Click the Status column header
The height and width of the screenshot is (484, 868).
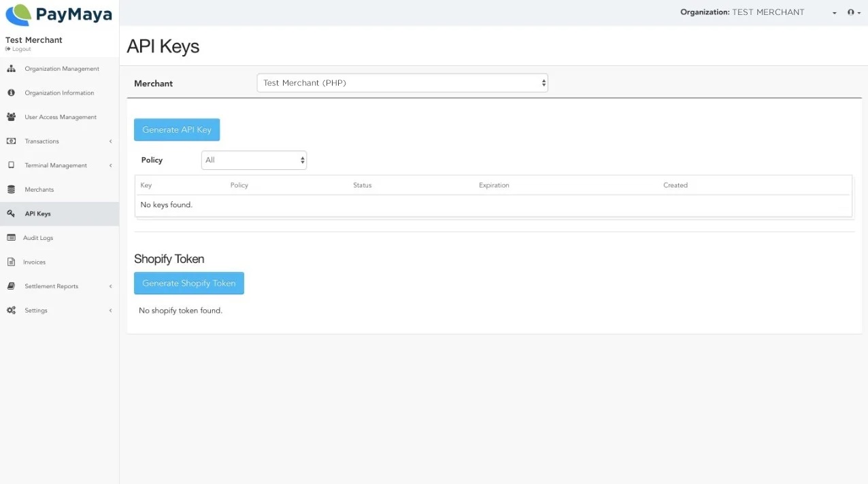362,185
